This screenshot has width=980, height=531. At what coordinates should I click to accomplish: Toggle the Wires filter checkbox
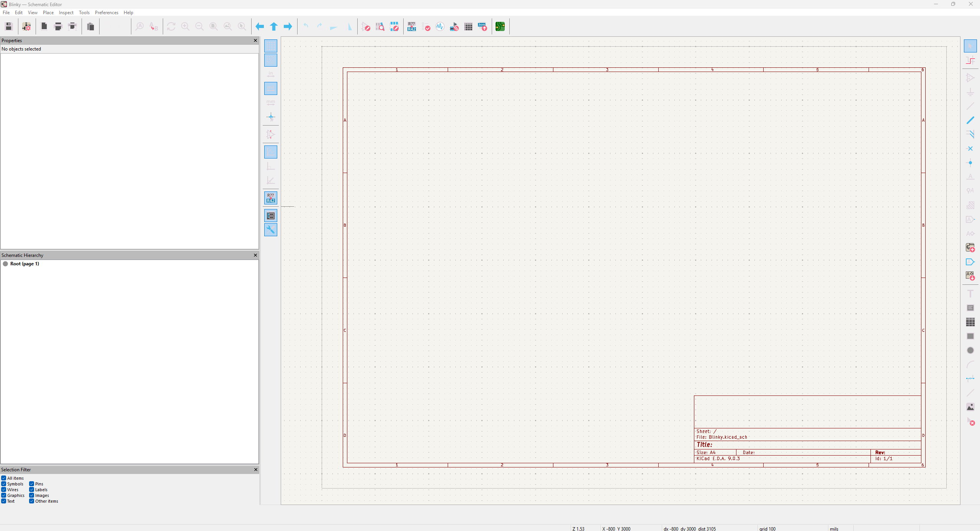[4, 490]
